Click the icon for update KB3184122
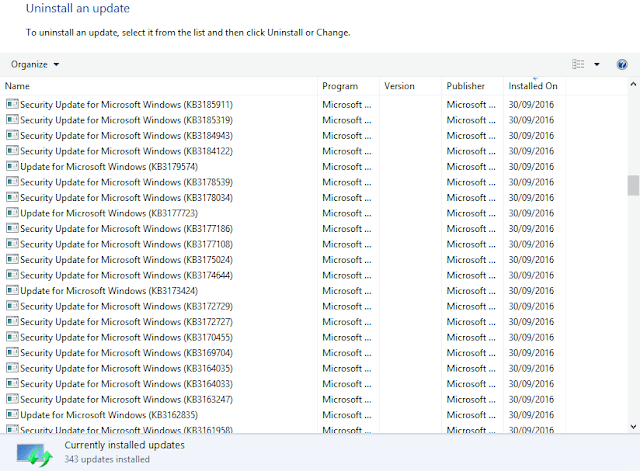 [12, 151]
